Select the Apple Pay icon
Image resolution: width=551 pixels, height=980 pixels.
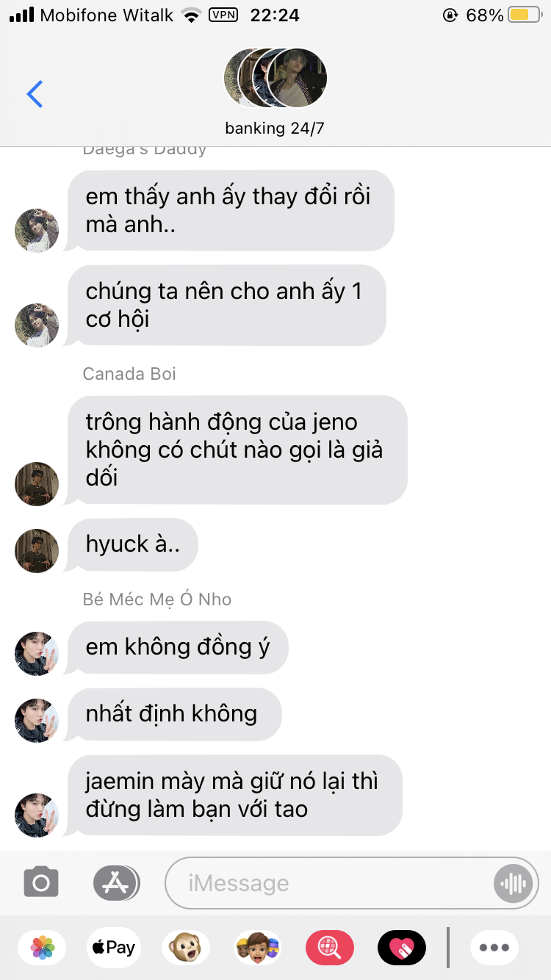point(113,948)
